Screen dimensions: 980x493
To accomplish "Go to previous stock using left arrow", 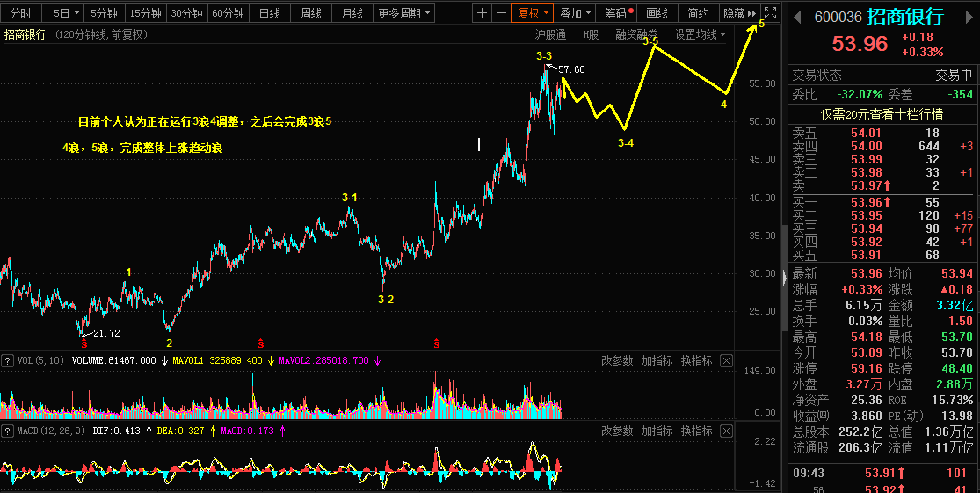I will (x=797, y=17).
